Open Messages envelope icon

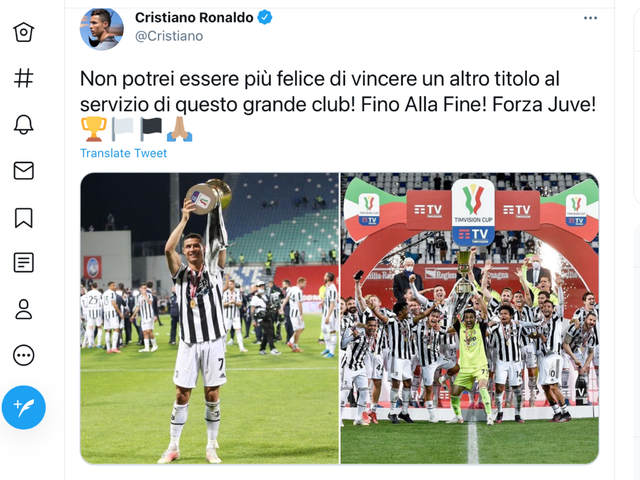pyautogui.click(x=24, y=171)
